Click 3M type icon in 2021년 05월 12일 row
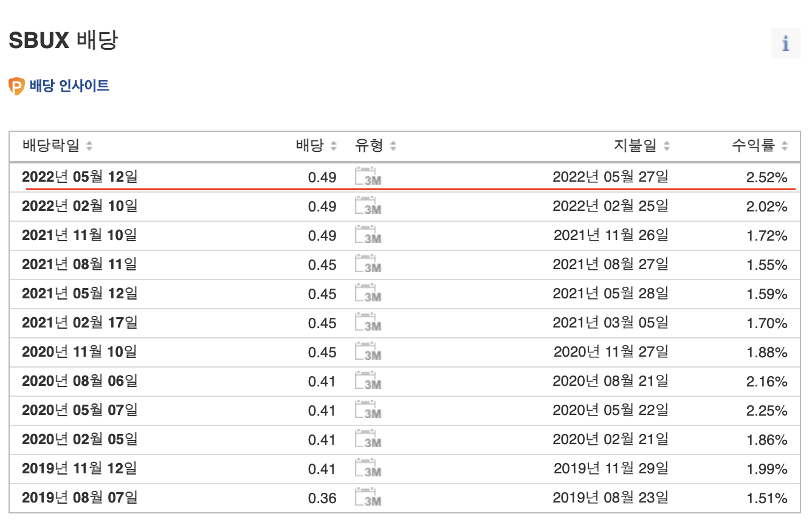Image resolution: width=812 pixels, height=525 pixels. [x=368, y=293]
